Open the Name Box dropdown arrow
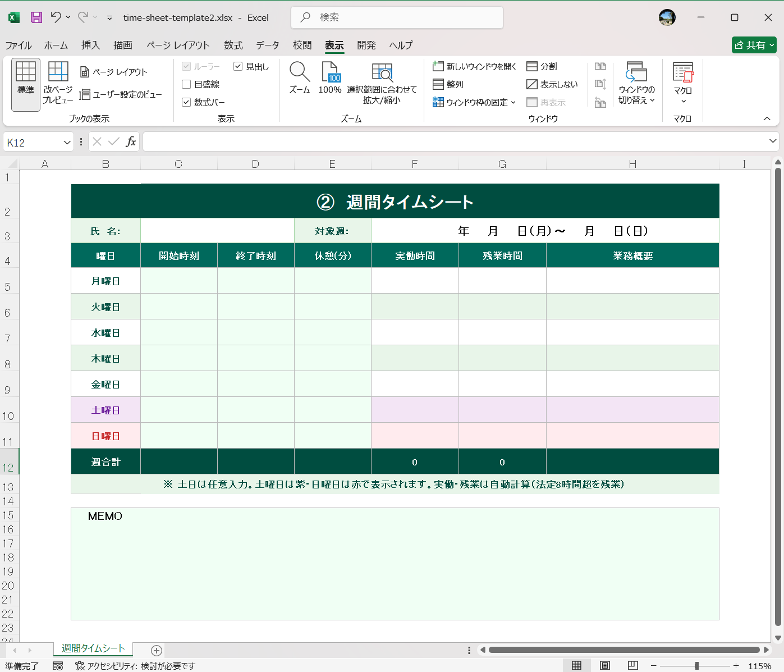This screenshot has height=672, width=784. pyautogui.click(x=67, y=142)
